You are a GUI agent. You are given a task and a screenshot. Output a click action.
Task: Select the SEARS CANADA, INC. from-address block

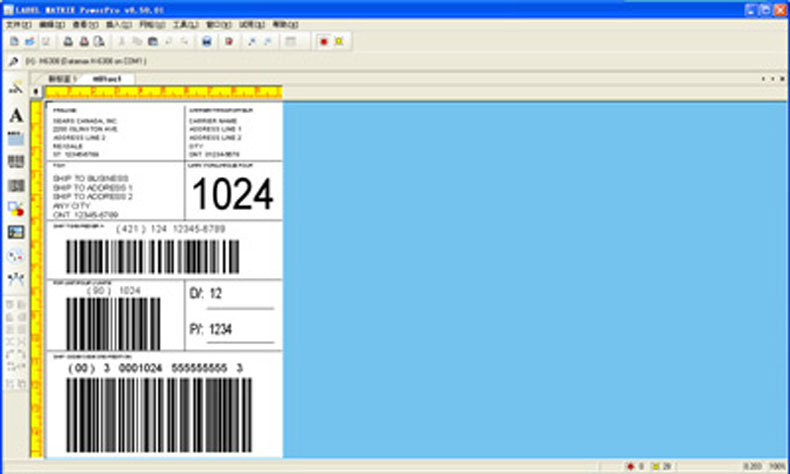(x=85, y=138)
